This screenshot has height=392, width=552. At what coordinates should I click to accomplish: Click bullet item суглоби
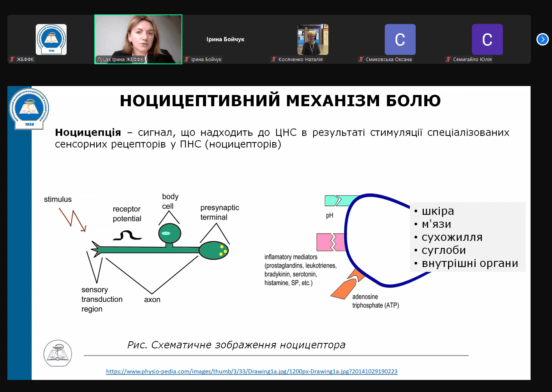(x=444, y=250)
